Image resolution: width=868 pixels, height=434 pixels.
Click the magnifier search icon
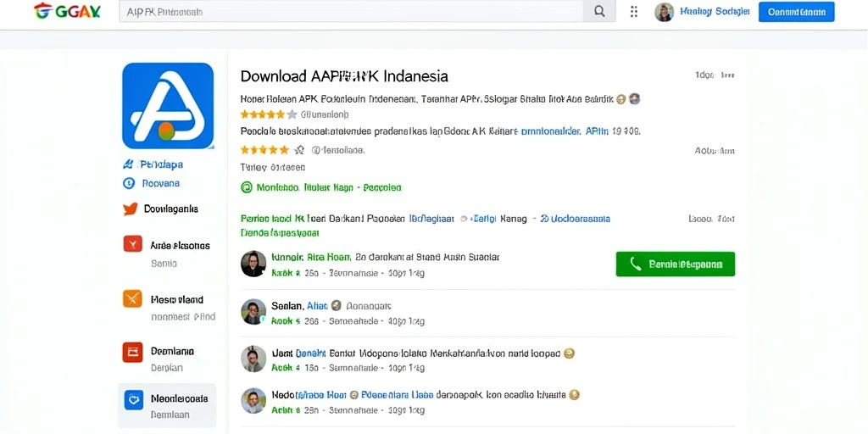click(x=599, y=12)
